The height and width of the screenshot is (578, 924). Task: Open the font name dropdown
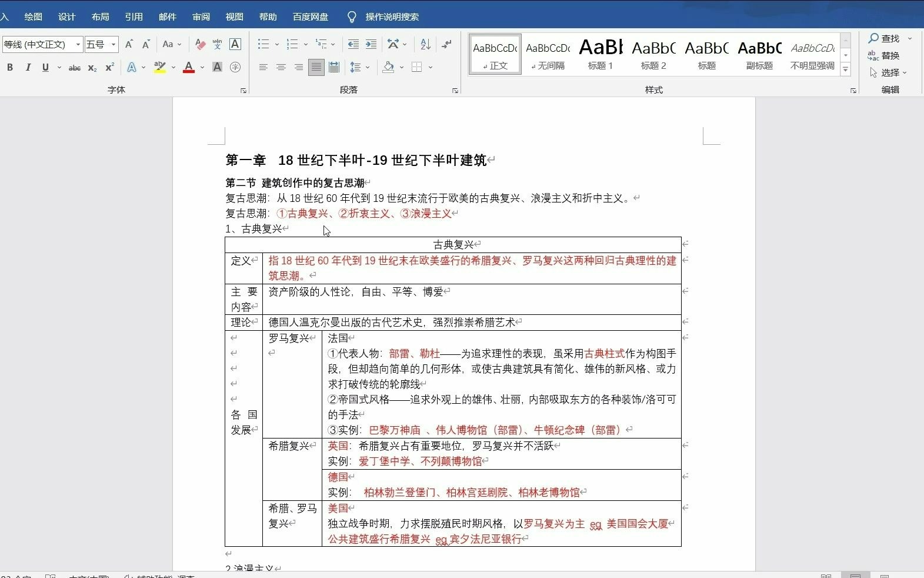click(x=78, y=45)
